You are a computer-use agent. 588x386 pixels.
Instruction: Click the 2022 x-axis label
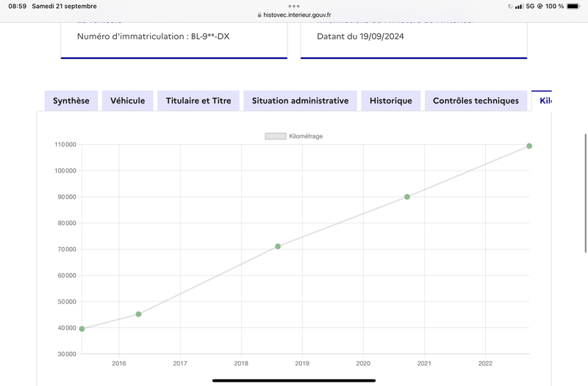pyautogui.click(x=485, y=363)
